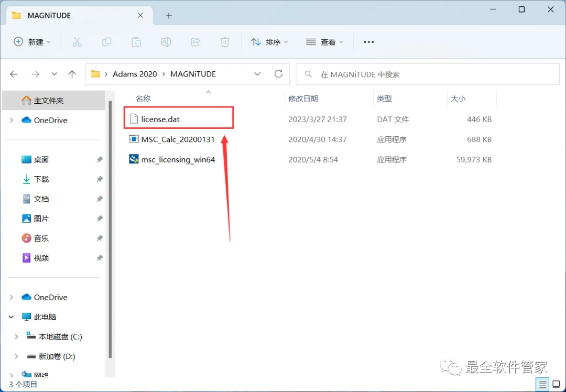Click the MSC_Calc_20200131 application icon

click(x=134, y=139)
